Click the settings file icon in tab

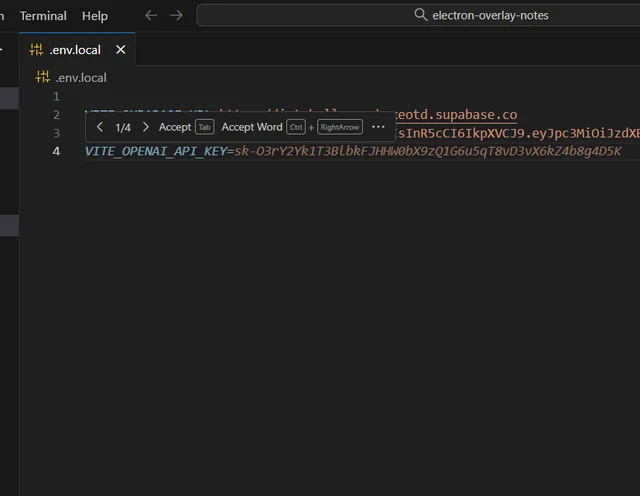click(37, 50)
